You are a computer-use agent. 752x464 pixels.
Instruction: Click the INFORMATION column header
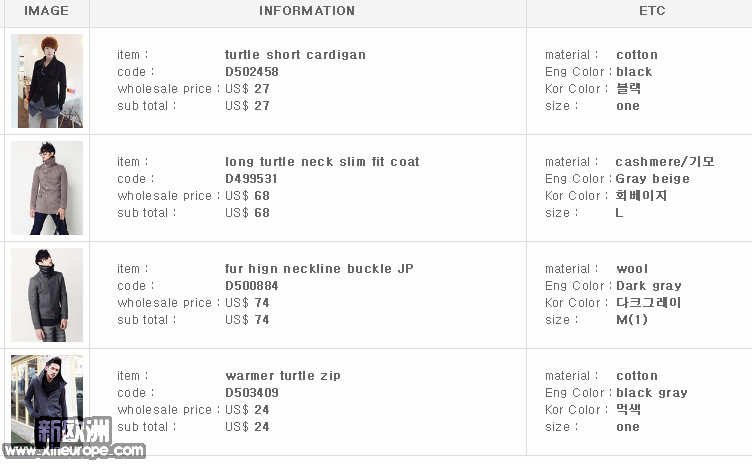307,11
